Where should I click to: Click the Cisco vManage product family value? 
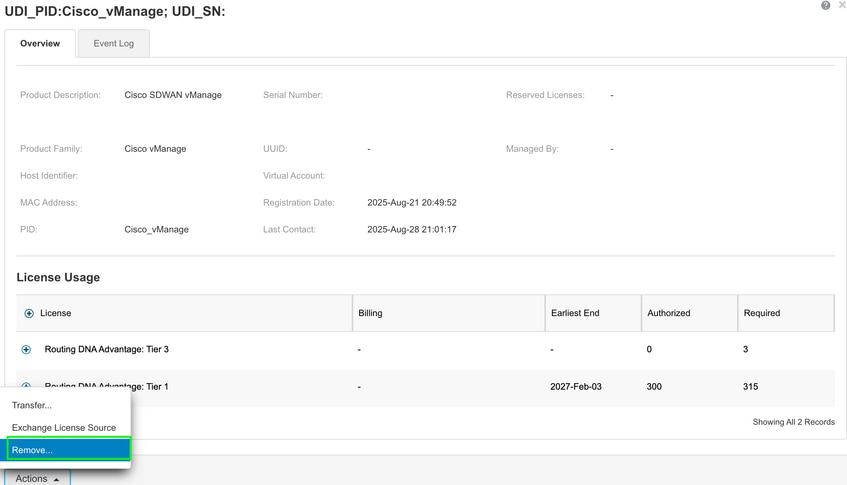155,149
